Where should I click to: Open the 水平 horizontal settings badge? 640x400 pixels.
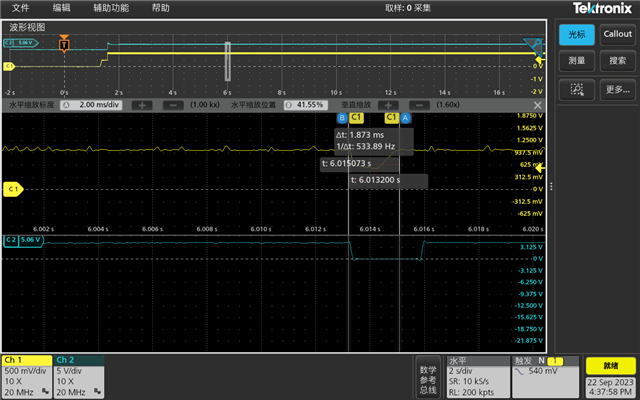point(478,376)
